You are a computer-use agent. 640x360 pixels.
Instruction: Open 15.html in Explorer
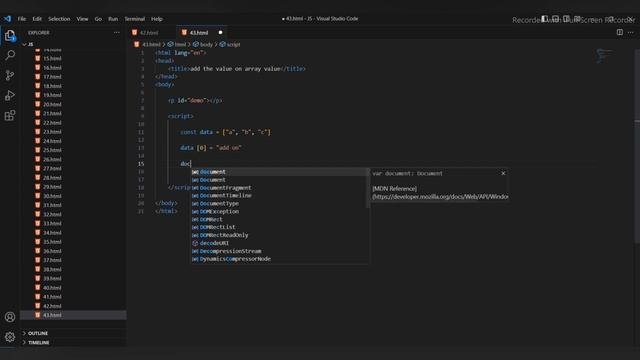[52, 58]
